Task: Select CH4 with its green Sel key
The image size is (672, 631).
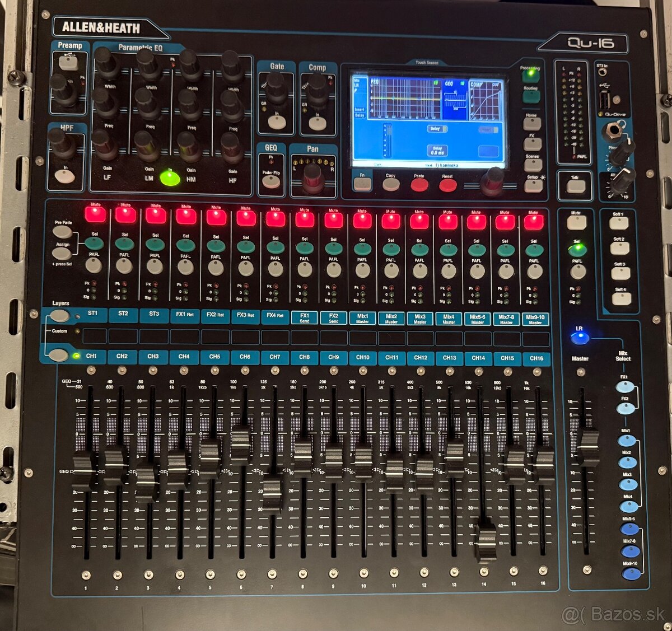Action: [x=185, y=245]
